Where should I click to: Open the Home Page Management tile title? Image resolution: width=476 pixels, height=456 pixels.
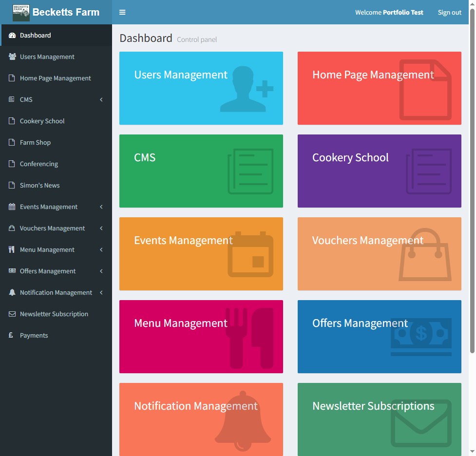[373, 75]
